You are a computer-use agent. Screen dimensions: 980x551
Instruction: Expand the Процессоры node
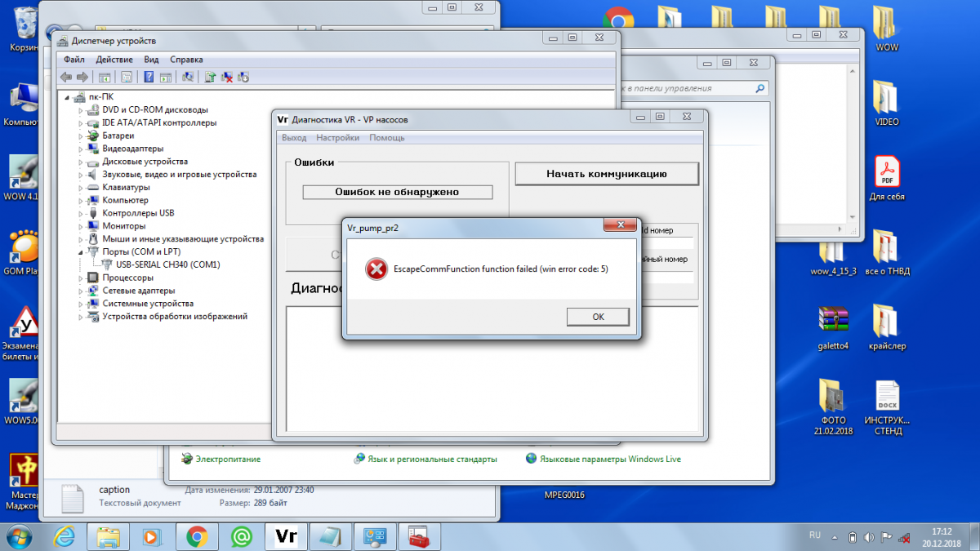81,278
